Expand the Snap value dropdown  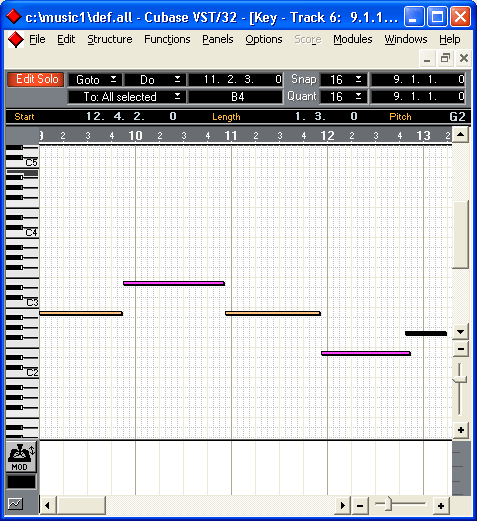[343, 79]
